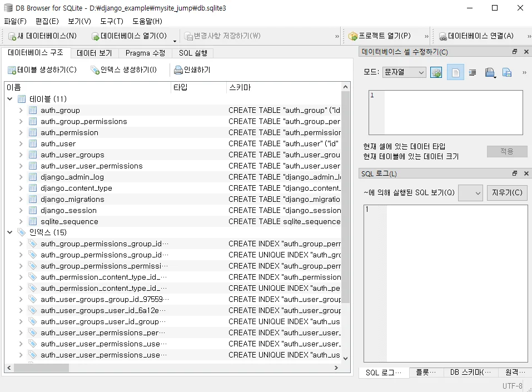532x392 pixels.
Task: Click the New Database (새 데이터베이스) button
Action: click(x=43, y=36)
